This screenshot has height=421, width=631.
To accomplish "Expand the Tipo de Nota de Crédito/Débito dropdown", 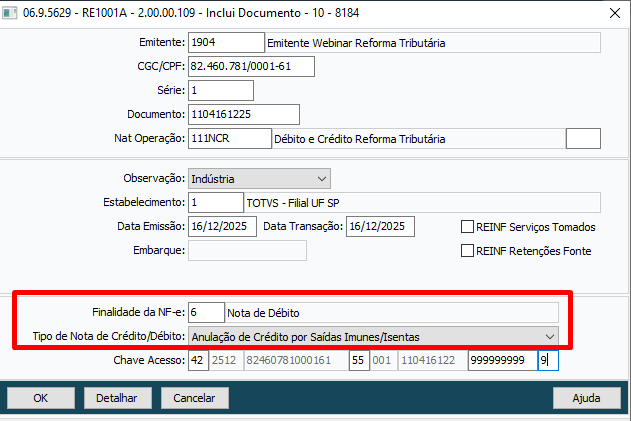I will 373,336.
